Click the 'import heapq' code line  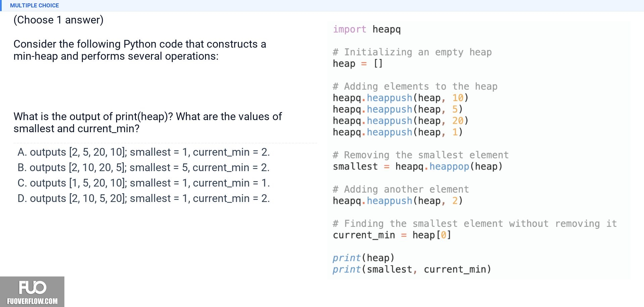coord(367,29)
